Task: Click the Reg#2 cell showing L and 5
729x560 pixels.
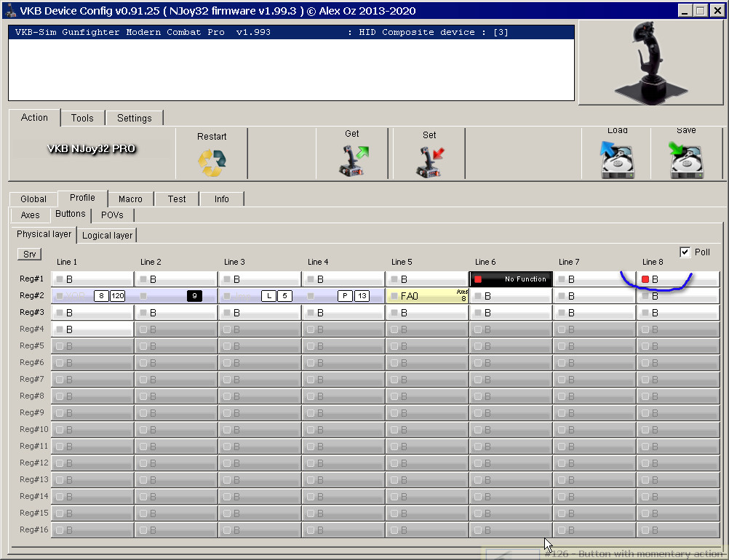Action: tap(260, 295)
